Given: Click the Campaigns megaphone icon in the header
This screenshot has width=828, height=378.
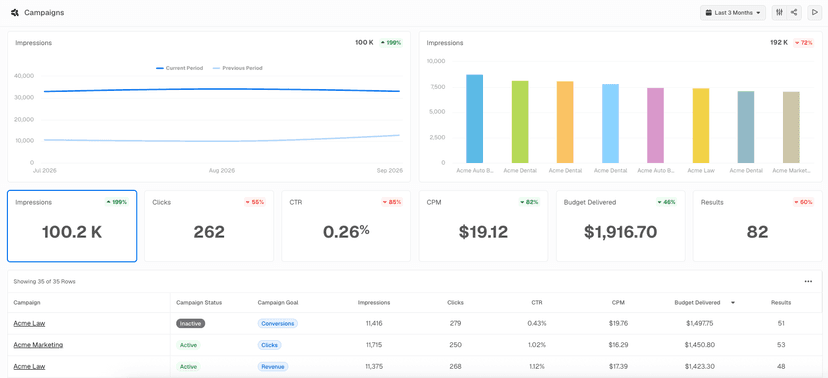Looking at the screenshot, I should click(15, 13).
